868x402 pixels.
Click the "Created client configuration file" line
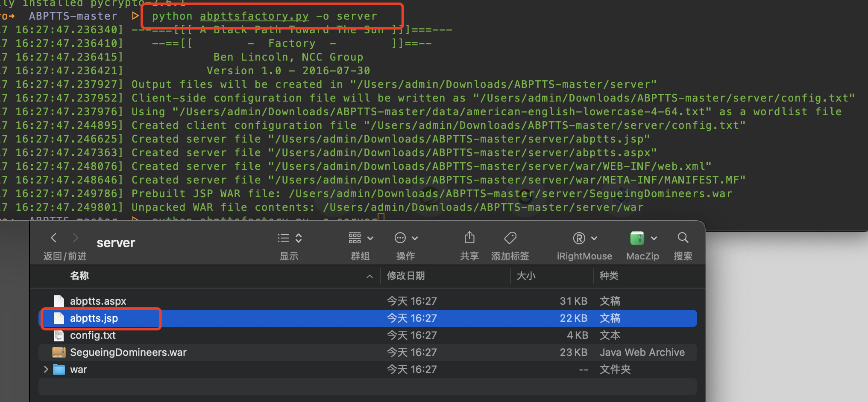coord(439,125)
